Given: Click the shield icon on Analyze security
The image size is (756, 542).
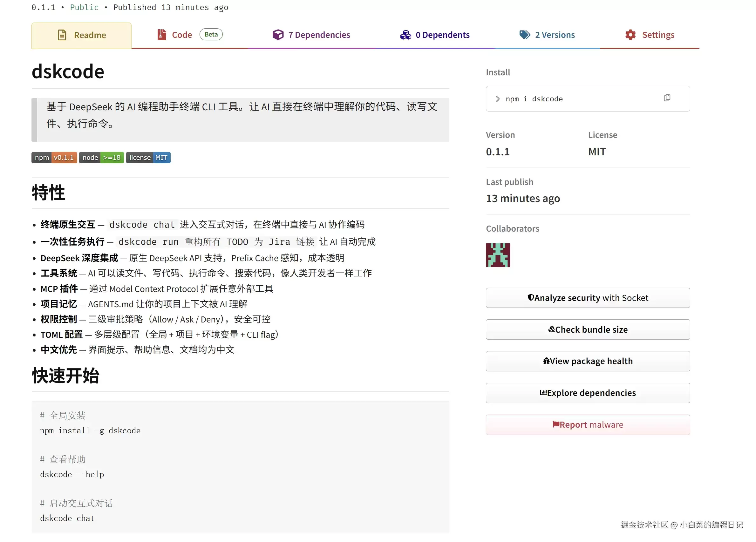Looking at the screenshot, I should click(531, 297).
